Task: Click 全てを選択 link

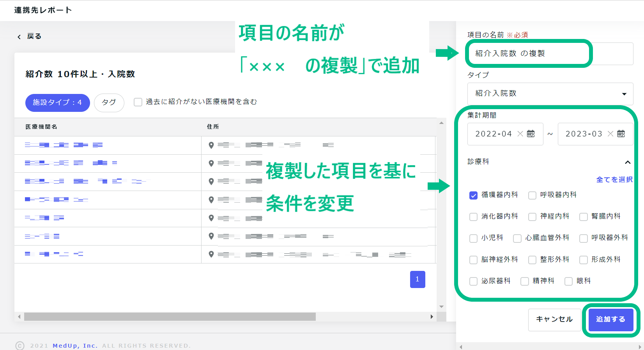Action: click(614, 180)
